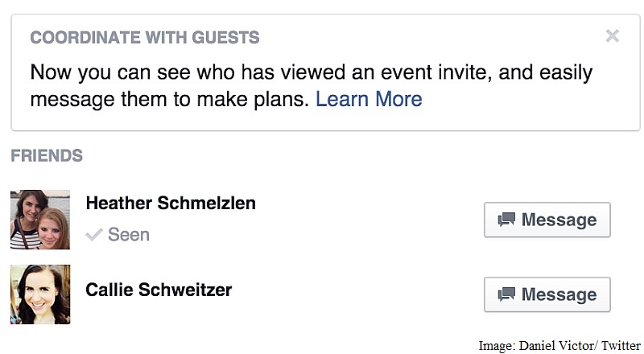The height and width of the screenshot is (354, 644).
Task: Open the Learn More link
Action: pos(369,100)
